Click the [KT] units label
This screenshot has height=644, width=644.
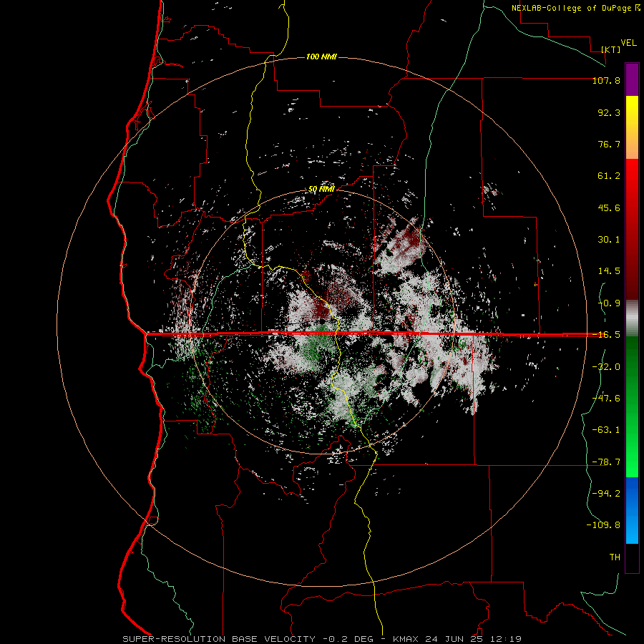(x=611, y=49)
